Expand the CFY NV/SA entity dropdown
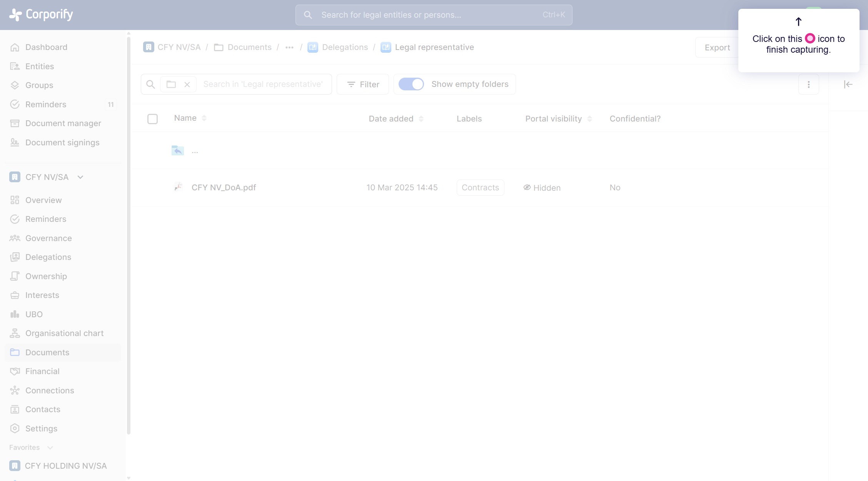 pyautogui.click(x=80, y=177)
